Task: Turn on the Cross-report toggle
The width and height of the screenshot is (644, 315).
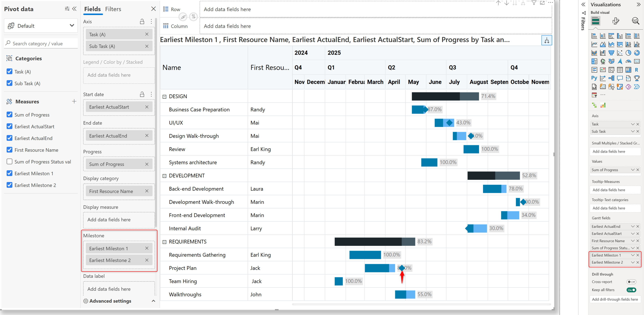Action: (x=631, y=282)
